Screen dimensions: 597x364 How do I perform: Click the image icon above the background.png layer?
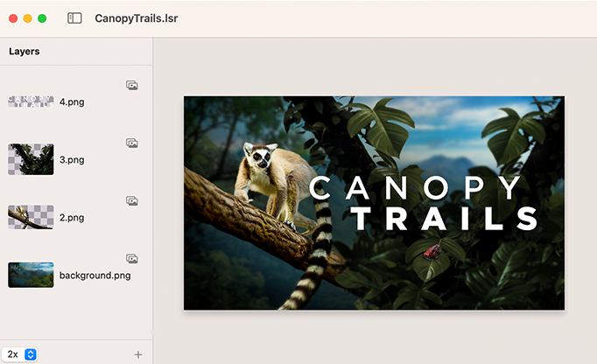click(132, 258)
